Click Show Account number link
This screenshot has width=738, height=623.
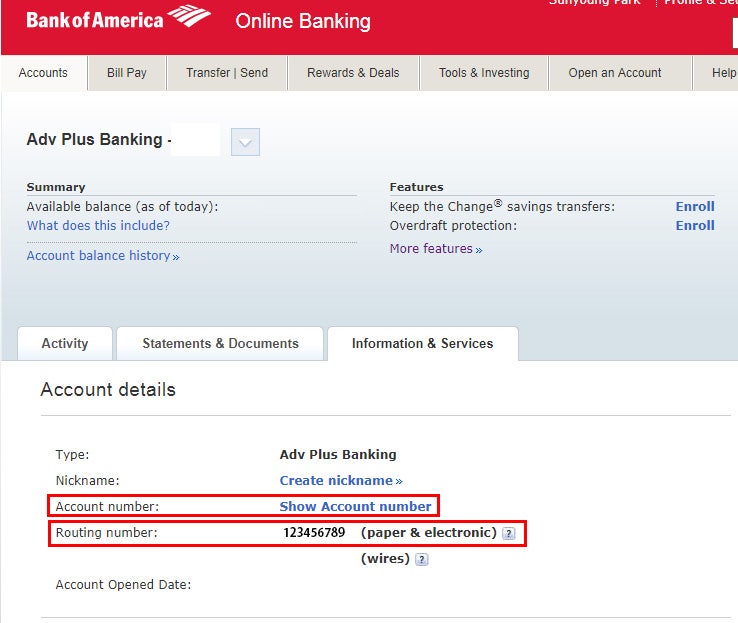pyautogui.click(x=355, y=506)
